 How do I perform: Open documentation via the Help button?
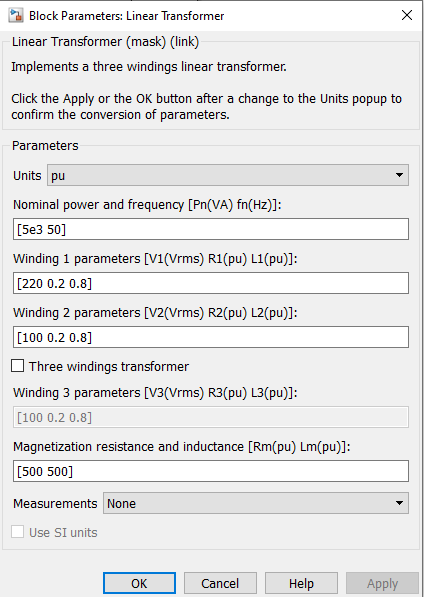click(301, 583)
